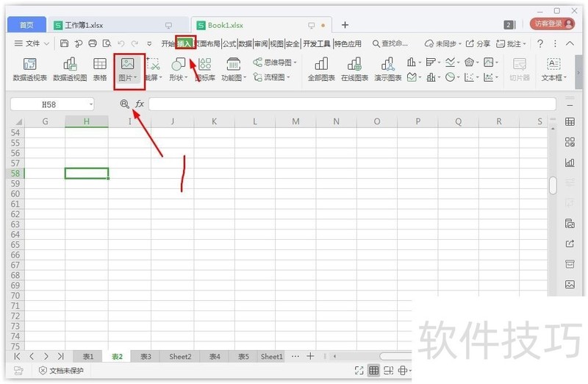Collapse the ribbon with the chevron
The image size is (588, 384).
click(x=570, y=43)
